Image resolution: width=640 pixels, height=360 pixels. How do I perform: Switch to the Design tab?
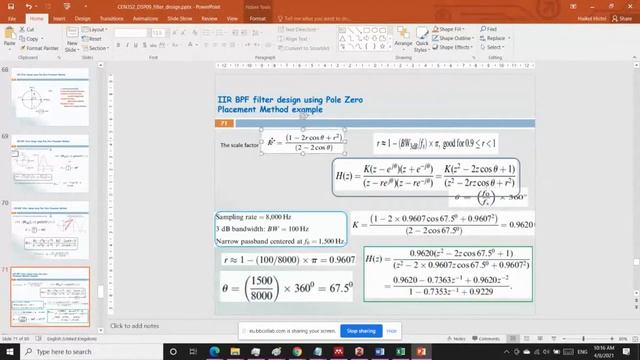click(x=82, y=19)
